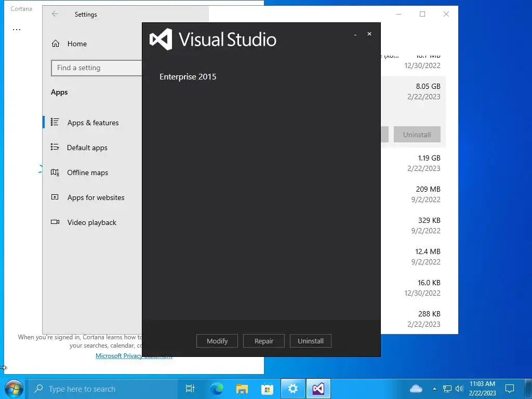This screenshot has width=532, height=399.
Task: Show hidden tray icons arrow
Action: point(434,389)
